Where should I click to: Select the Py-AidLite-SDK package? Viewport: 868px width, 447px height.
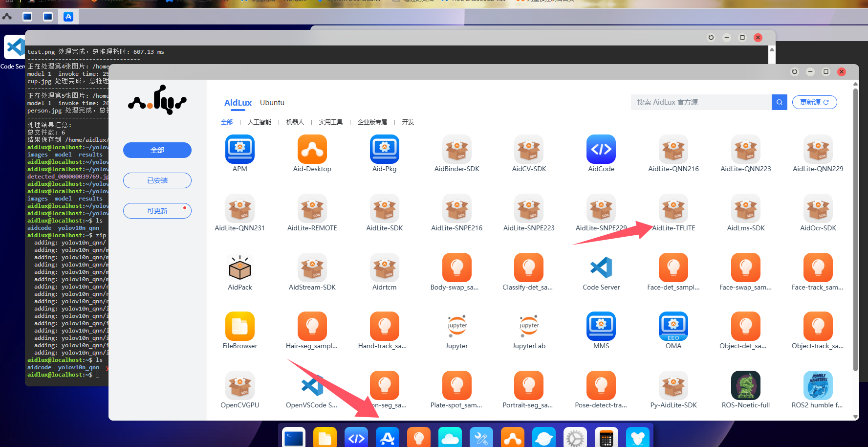point(673,385)
